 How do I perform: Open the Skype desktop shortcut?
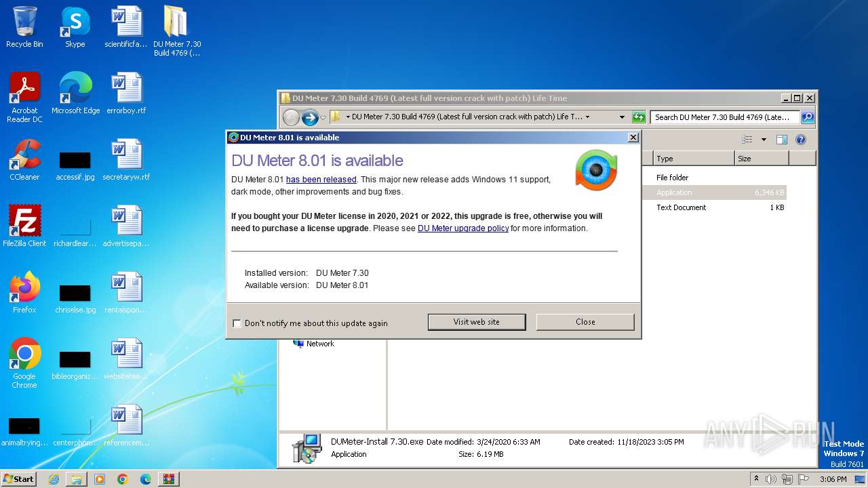point(75,27)
